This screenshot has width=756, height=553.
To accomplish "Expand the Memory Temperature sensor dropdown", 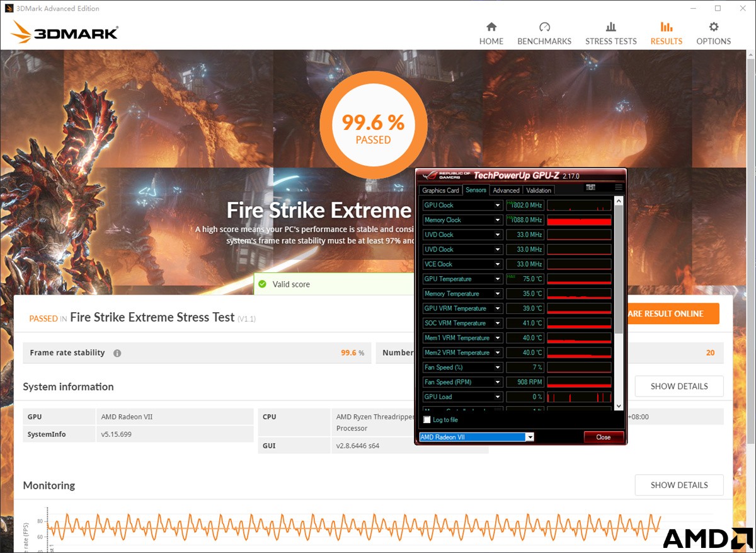I will pos(498,294).
